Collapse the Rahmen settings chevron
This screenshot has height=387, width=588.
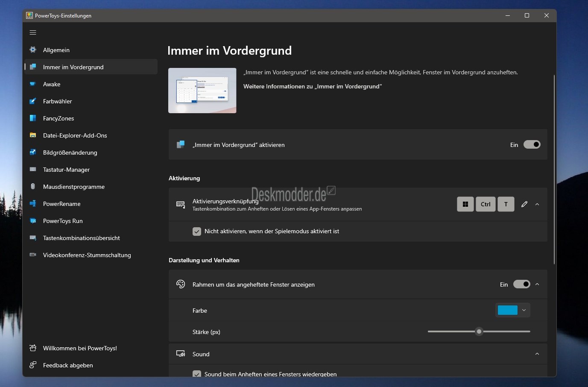[x=537, y=284]
